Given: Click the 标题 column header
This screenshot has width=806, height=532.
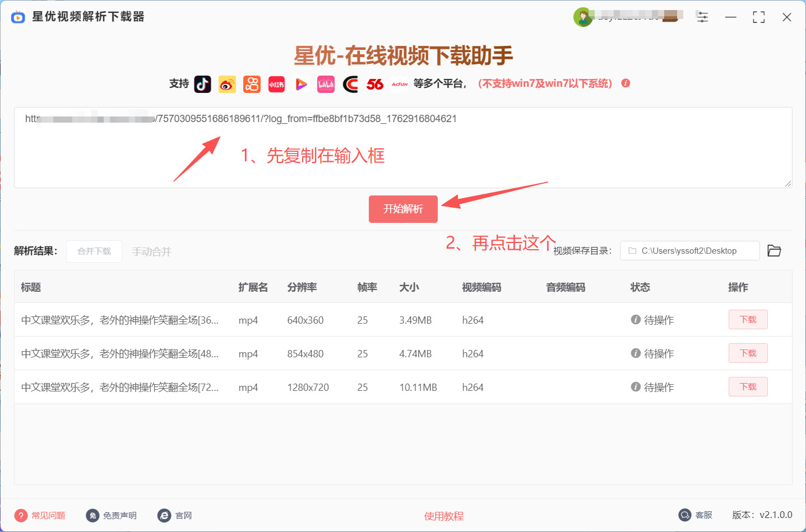Looking at the screenshot, I should (31, 287).
